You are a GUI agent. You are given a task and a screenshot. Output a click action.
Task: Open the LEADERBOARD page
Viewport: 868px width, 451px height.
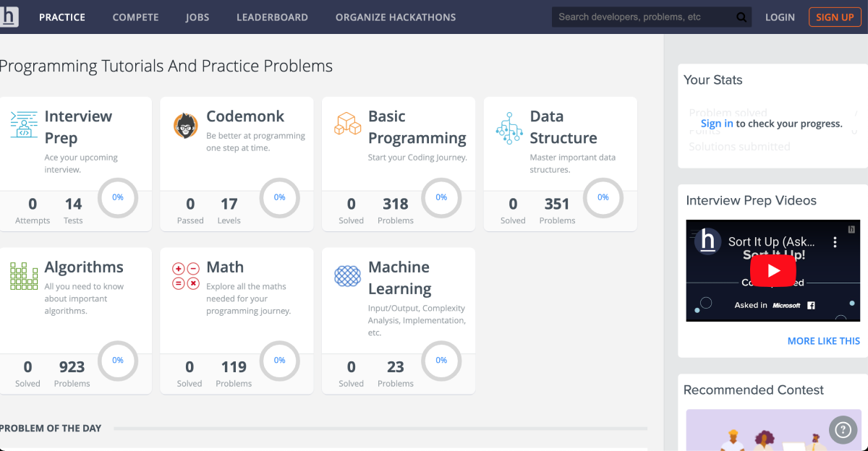point(272,17)
